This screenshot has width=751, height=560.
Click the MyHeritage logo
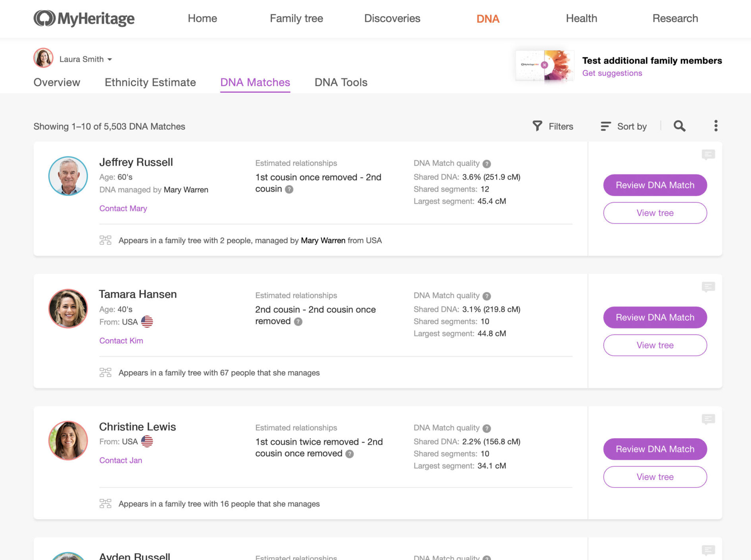(84, 18)
